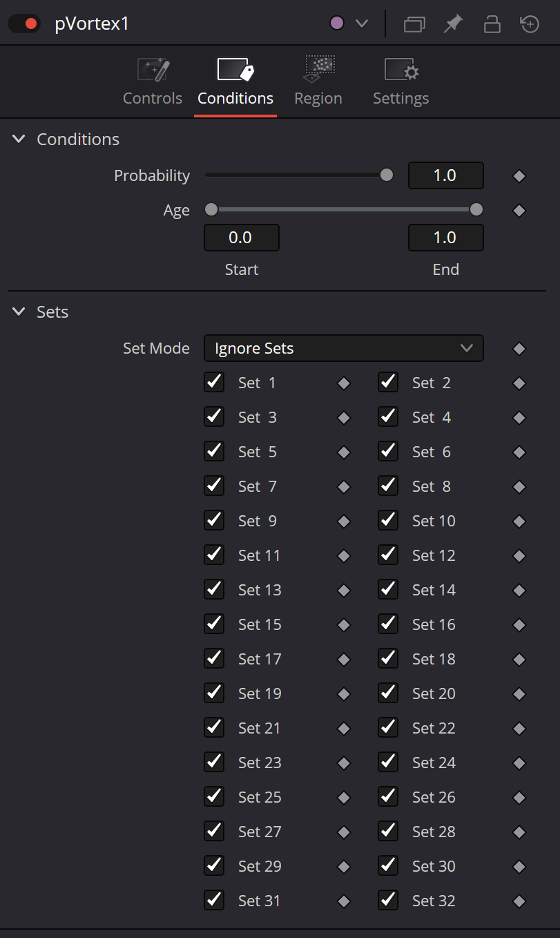Click the Age range end handle
The width and height of the screenshot is (560, 938).
[476, 209]
